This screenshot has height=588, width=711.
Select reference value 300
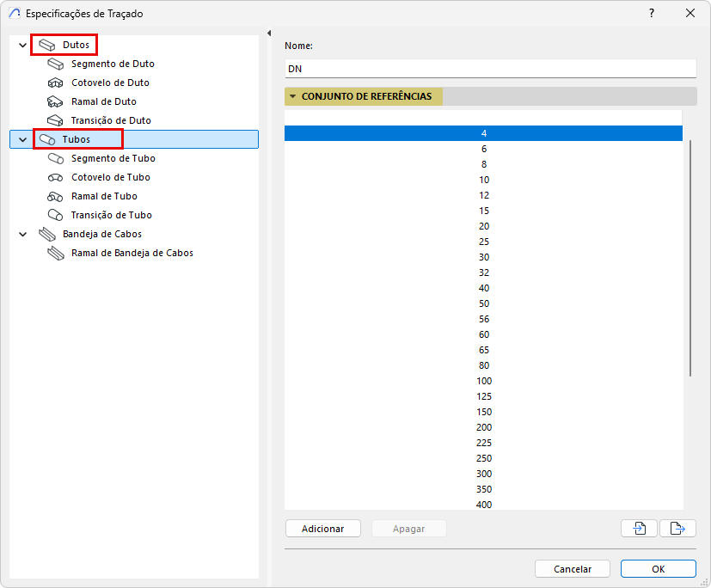pos(483,474)
